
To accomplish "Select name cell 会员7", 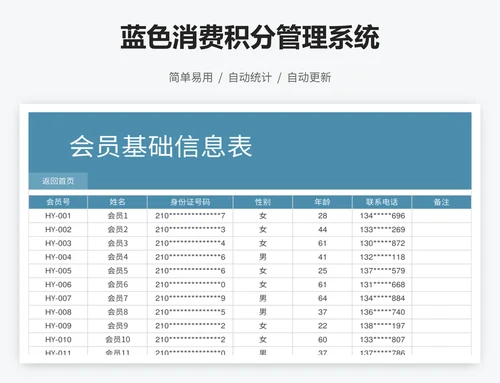I will pyautogui.click(x=117, y=298).
